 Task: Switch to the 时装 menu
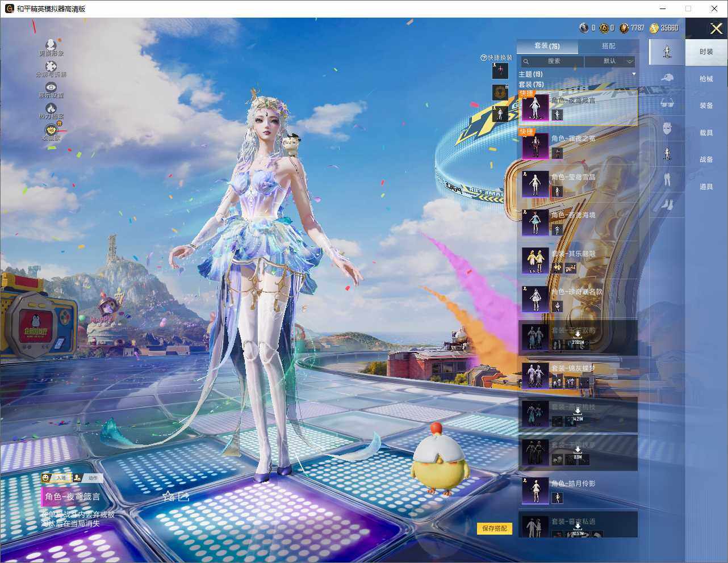pos(706,52)
